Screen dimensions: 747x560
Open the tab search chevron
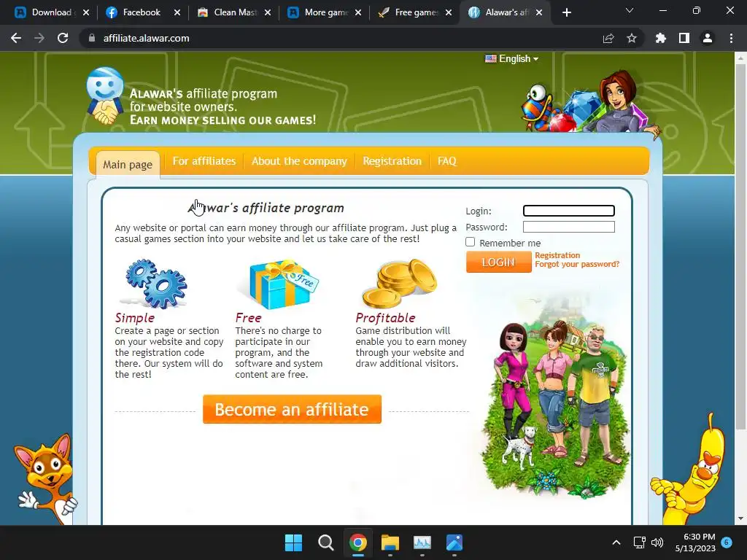coord(630,10)
